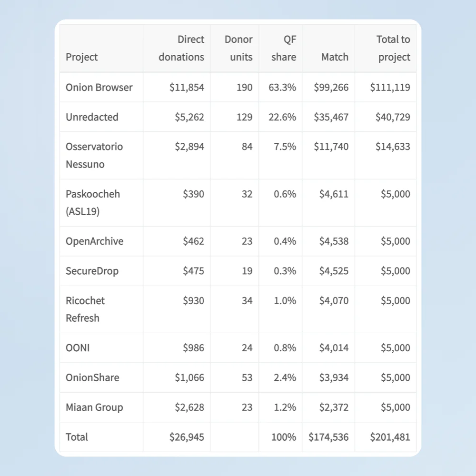Click the SecureDrop project cell
Image resolution: width=476 pixels, height=476 pixels.
coord(92,271)
